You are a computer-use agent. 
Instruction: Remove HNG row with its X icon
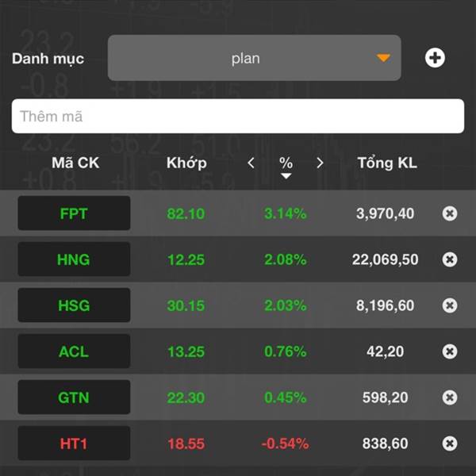pyautogui.click(x=450, y=259)
